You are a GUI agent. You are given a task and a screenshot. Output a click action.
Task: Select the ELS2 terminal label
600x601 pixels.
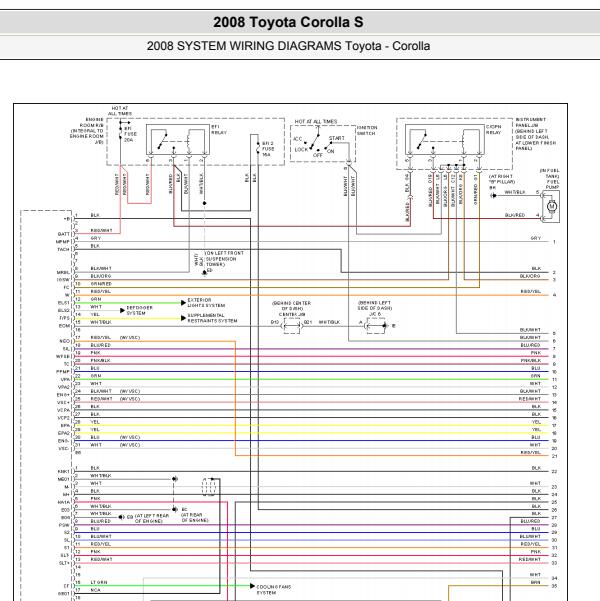click(64, 310)
